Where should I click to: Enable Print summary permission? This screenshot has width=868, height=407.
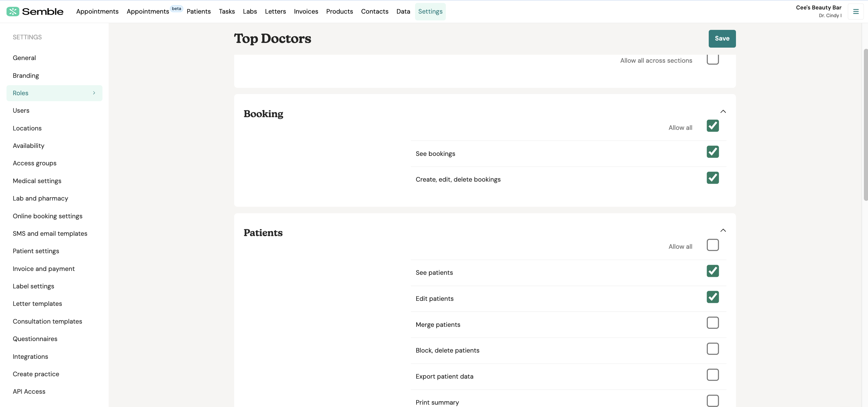(713, 401)
